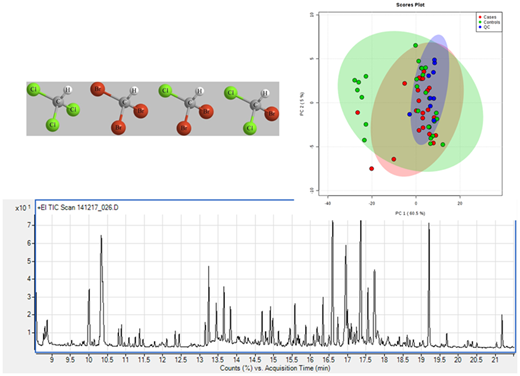
Task: Click the scores plot x-axis tick "-20"
Action: 372,203
